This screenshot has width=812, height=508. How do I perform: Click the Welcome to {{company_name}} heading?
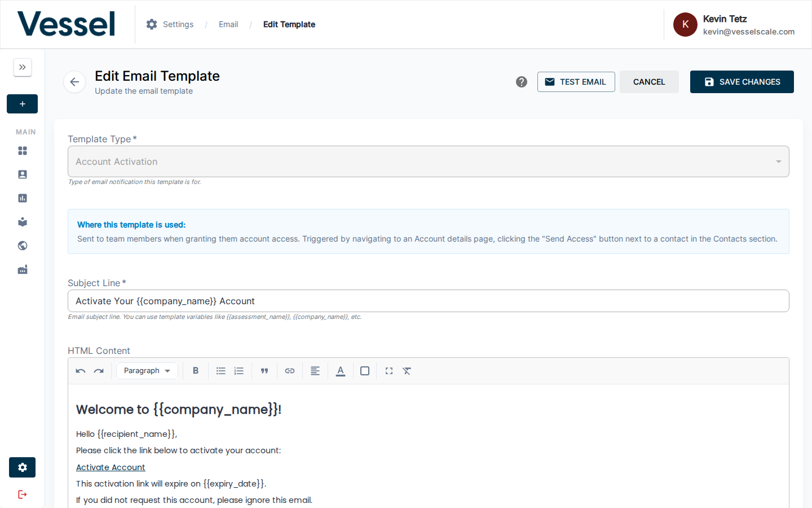point(179,409)
